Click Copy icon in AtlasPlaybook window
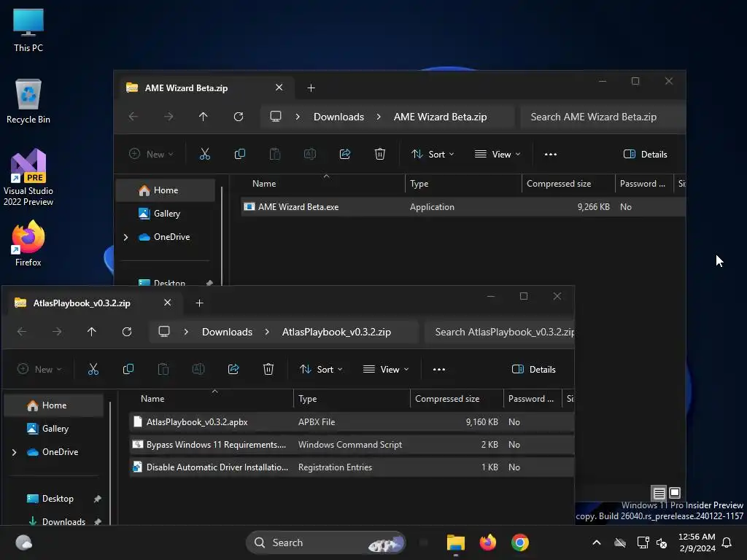 128,369
